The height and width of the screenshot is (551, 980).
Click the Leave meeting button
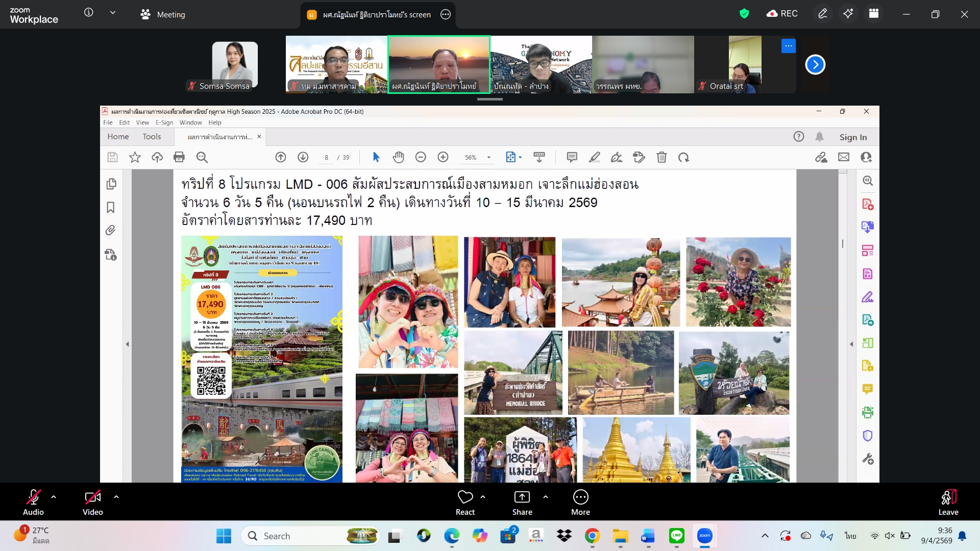point(948,503)
